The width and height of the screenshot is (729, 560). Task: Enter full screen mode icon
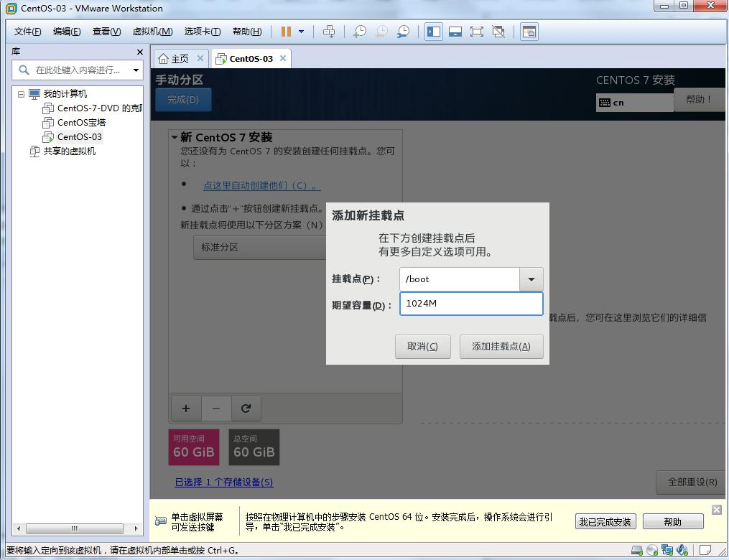[x=477, y=32]
